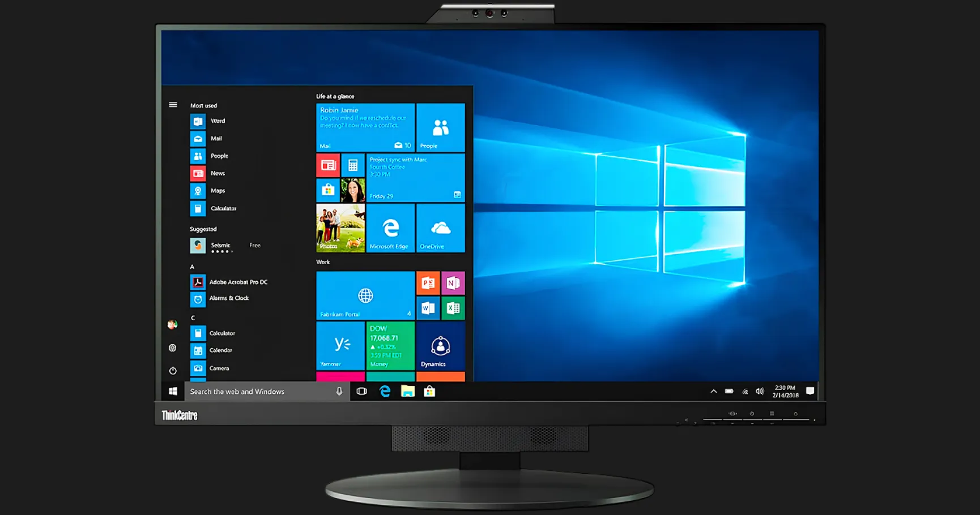The height and width of the screenshot is (515, 980).
Task: Open the Word tile in Work group
Action: click(428, 308)
